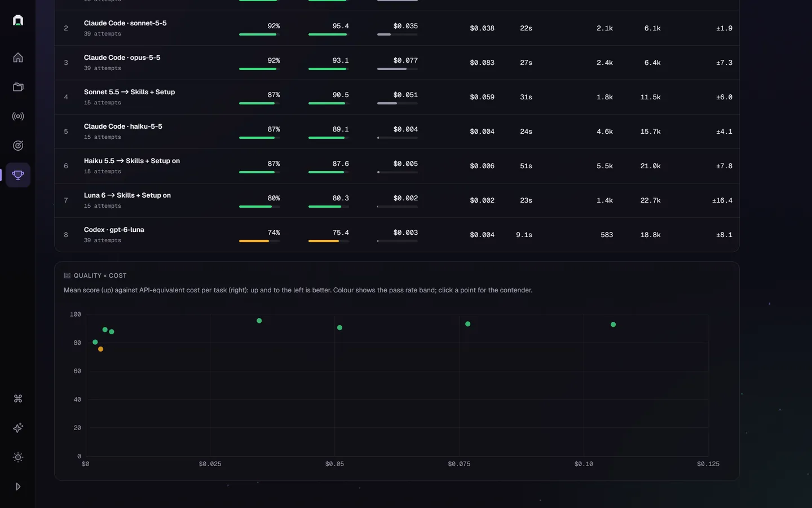Click the 4.6k value in the haiku-5-5 row
812x508 pixels.
604,132
